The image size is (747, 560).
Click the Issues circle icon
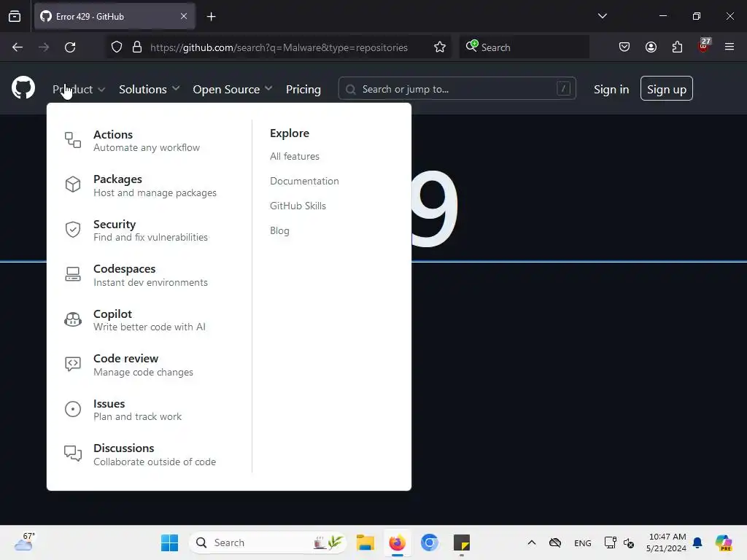coord(73,409)
